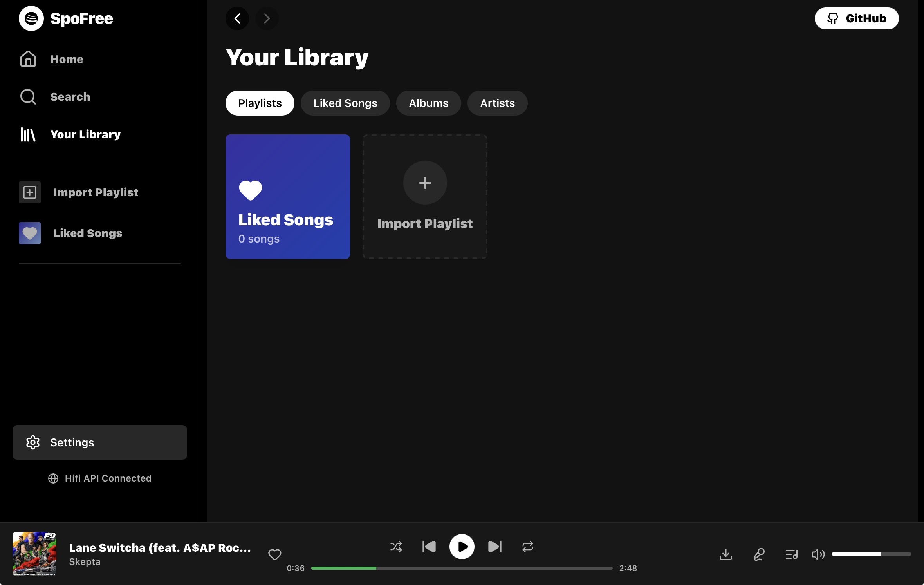Open the GitHub link
924x585 pixels.
pos(856,18)
